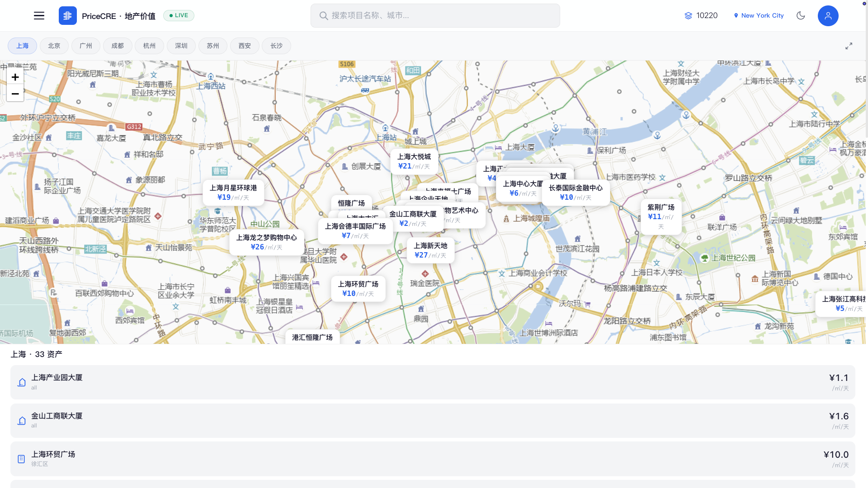Screen dimensions: 868x488
Task: Zoom out on the map
Action: tap(15, 94)
